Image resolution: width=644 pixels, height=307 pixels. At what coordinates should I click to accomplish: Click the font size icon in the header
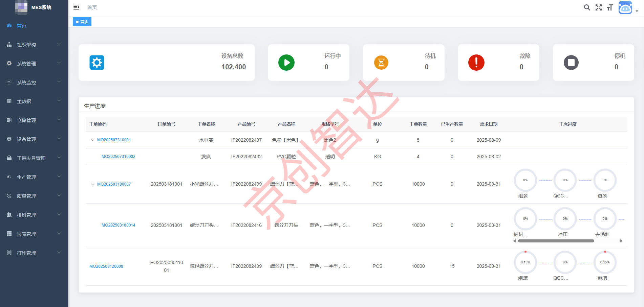pos(610,7)
